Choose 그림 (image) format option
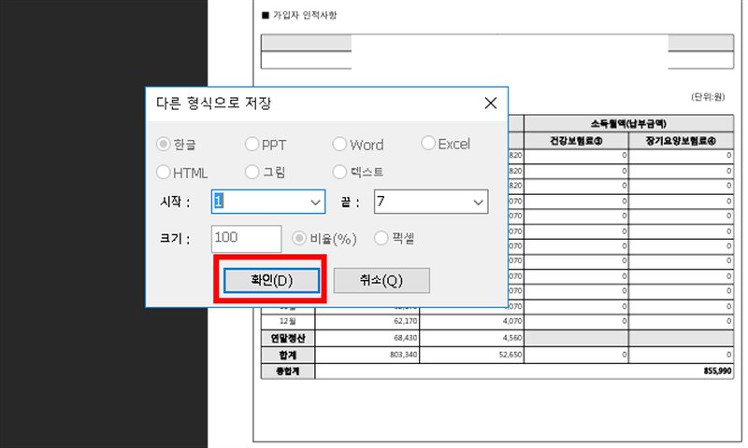This screenshot has width=748, height=448. (x=251, y=172)
